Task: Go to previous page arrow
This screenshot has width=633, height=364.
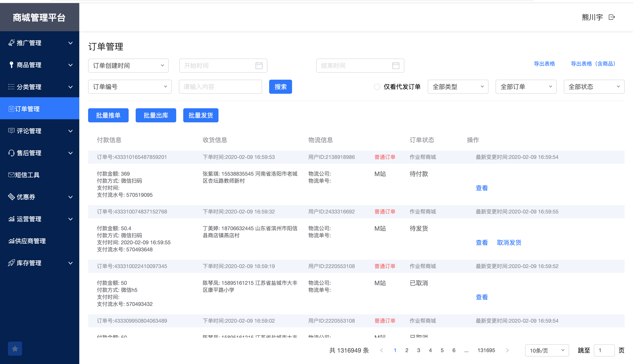Action: point(381,350)
